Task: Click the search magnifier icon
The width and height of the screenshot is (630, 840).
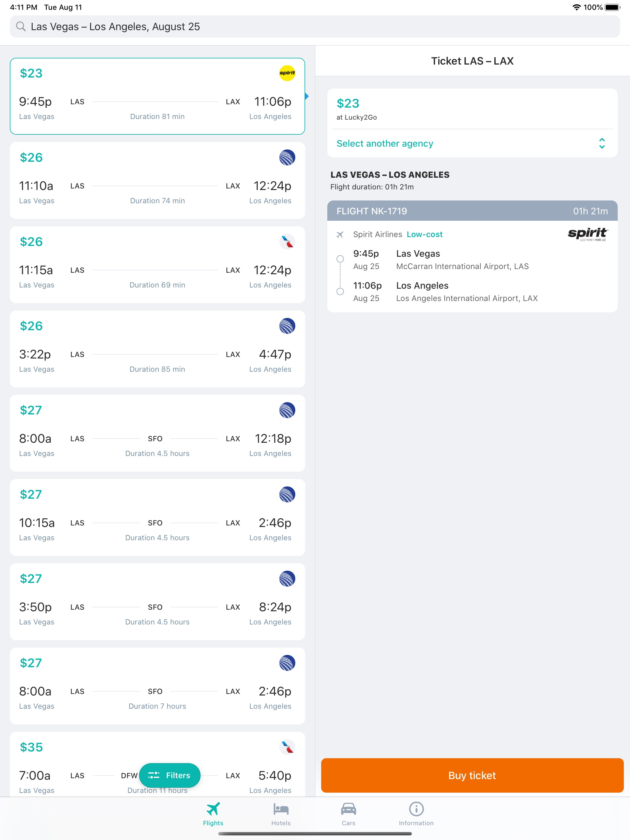Action: coord(21,26)
